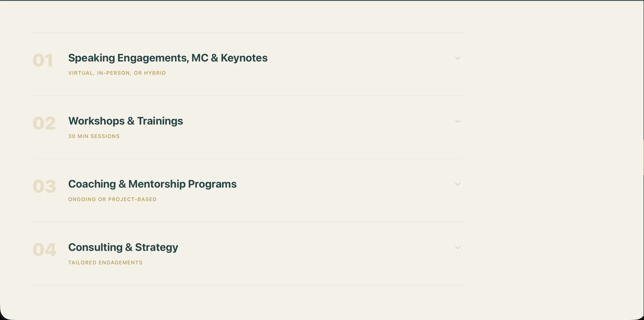Click the 'VIRTUAL, IN-PERSON, OR HYBRID' subtitle

pyautogui.click(x=117, y=73)
